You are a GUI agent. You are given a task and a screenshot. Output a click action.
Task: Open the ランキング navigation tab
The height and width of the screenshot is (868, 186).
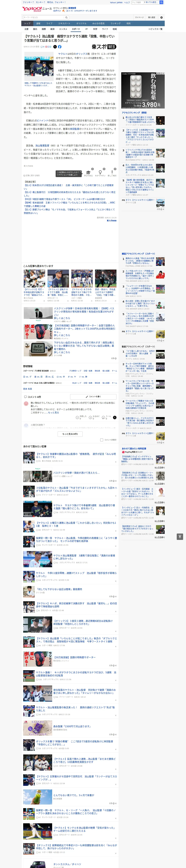115,24
